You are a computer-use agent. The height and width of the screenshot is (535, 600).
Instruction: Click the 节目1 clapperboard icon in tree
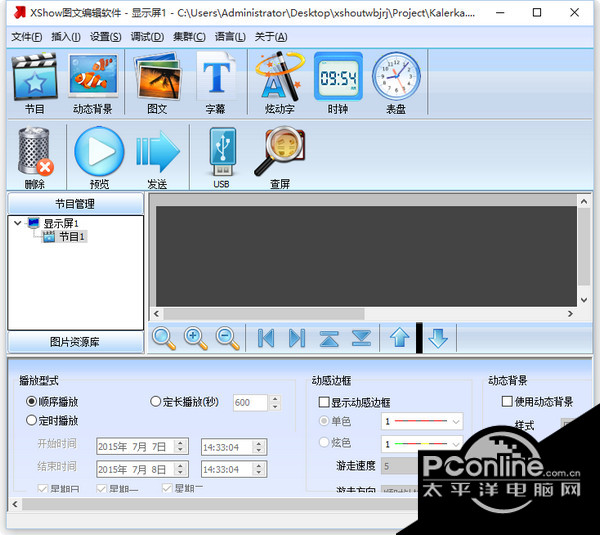[x=49, y=237]
